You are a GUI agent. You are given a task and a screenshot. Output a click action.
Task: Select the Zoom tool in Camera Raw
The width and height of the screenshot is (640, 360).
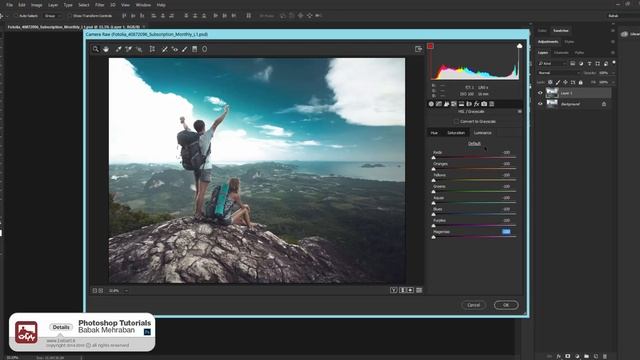[96, 49]
